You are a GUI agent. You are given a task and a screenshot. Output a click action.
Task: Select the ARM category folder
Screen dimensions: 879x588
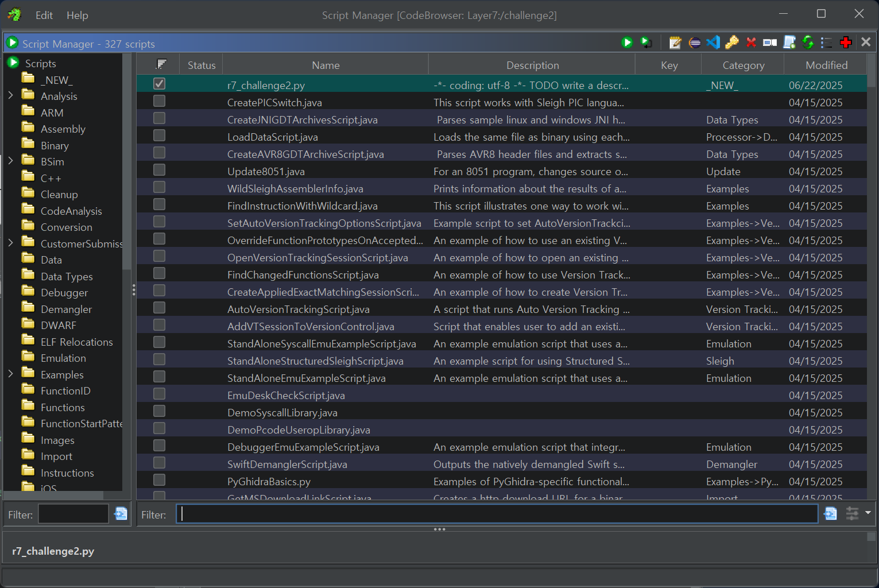pyautogui.click(x=42, y=112)
